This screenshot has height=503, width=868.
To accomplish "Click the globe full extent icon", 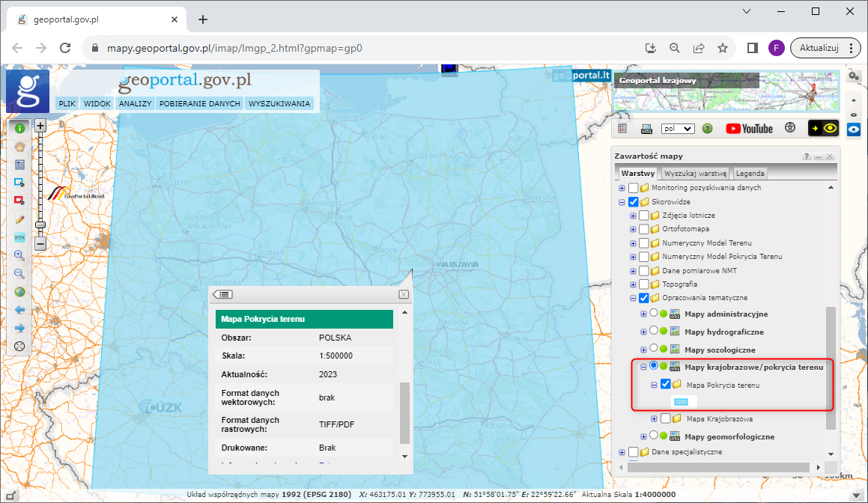I will coord(19,291).
